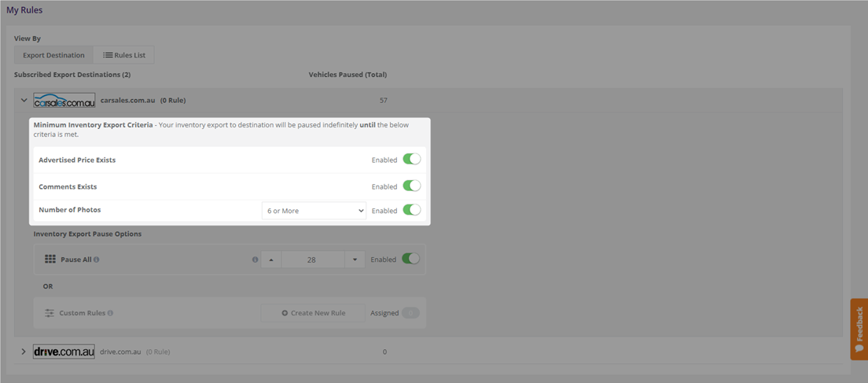Click the carsales.com.au logo

point(64,100)
